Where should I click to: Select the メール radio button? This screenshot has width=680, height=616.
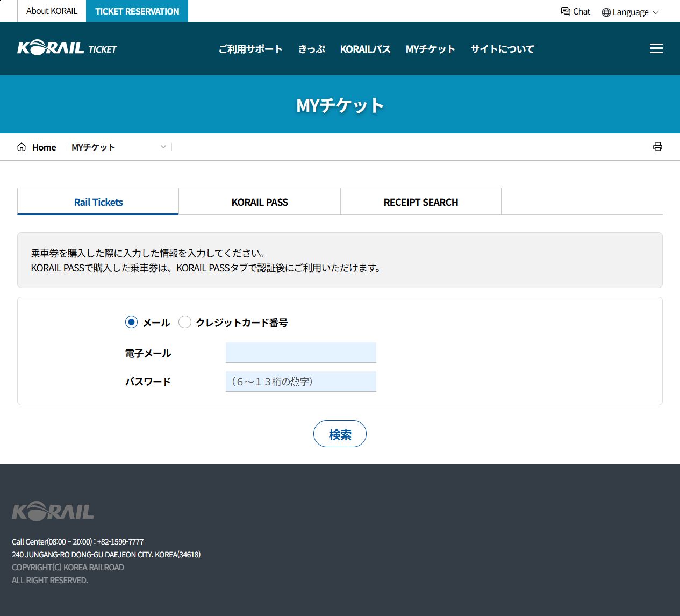(x=131, y=322)
